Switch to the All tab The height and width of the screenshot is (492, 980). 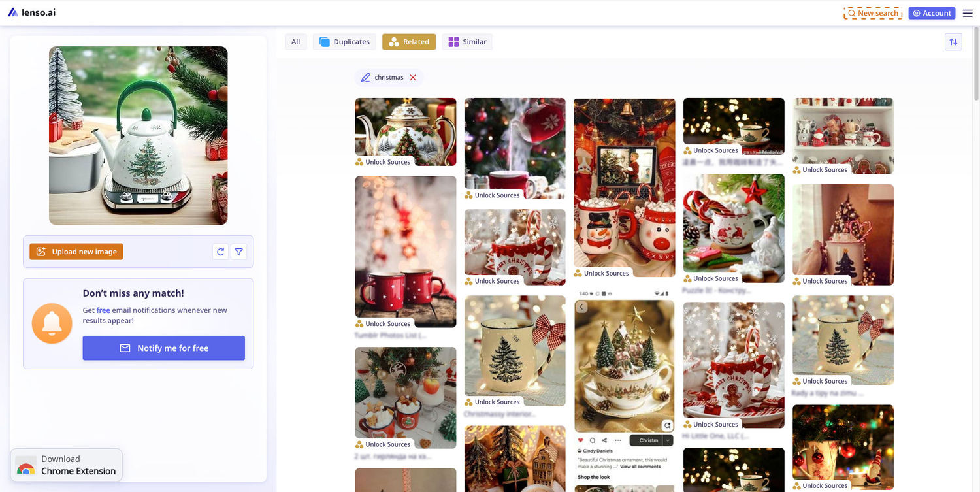point(295,42)
